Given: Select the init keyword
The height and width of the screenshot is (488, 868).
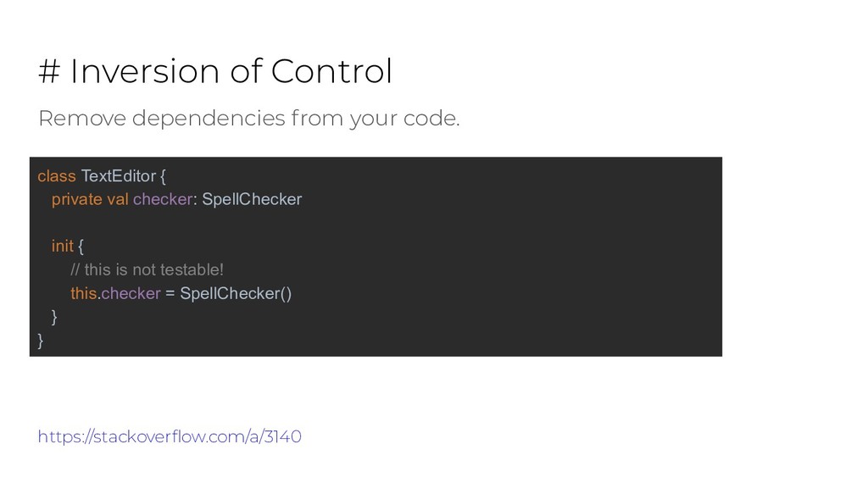Looking at the screenshot, I should (63, 246).
